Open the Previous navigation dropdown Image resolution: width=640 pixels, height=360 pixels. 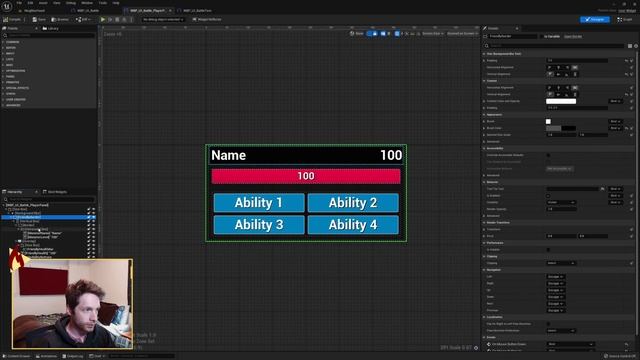tap(556, 310)
